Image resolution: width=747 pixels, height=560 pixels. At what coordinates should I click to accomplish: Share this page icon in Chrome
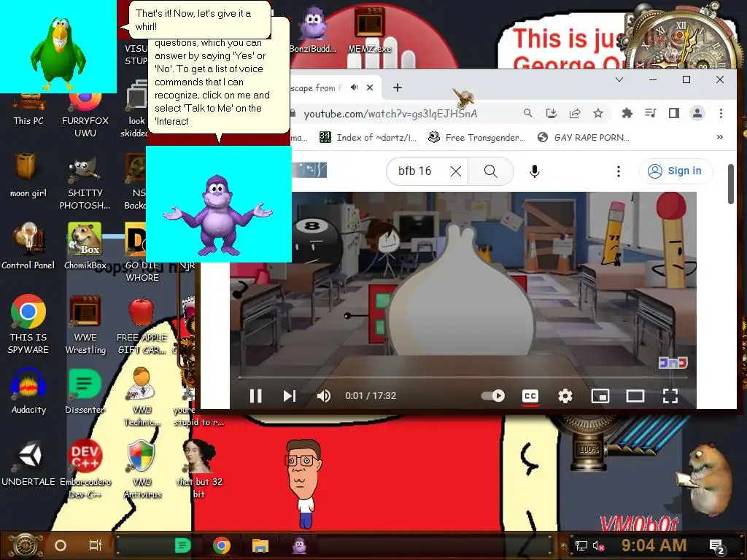575,113
